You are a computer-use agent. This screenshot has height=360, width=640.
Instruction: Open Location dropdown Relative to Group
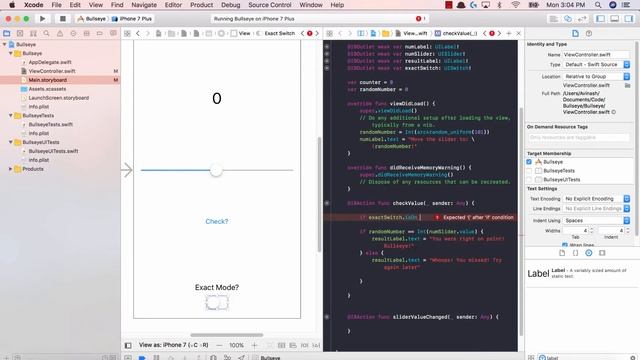(x=596, y=76)
